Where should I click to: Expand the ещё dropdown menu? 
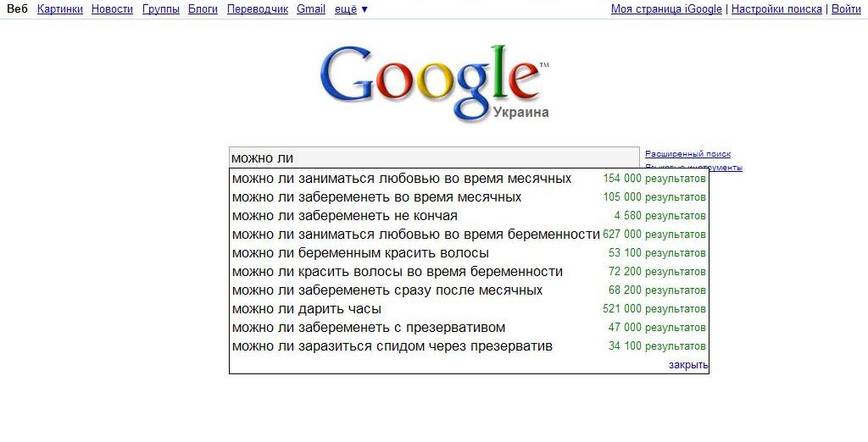(351, 9)
